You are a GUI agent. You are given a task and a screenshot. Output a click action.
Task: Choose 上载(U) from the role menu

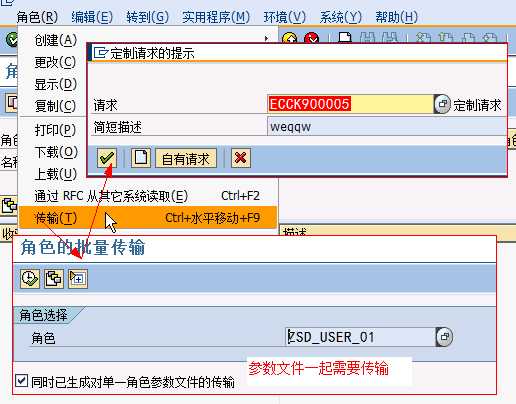tap(56, 174)
